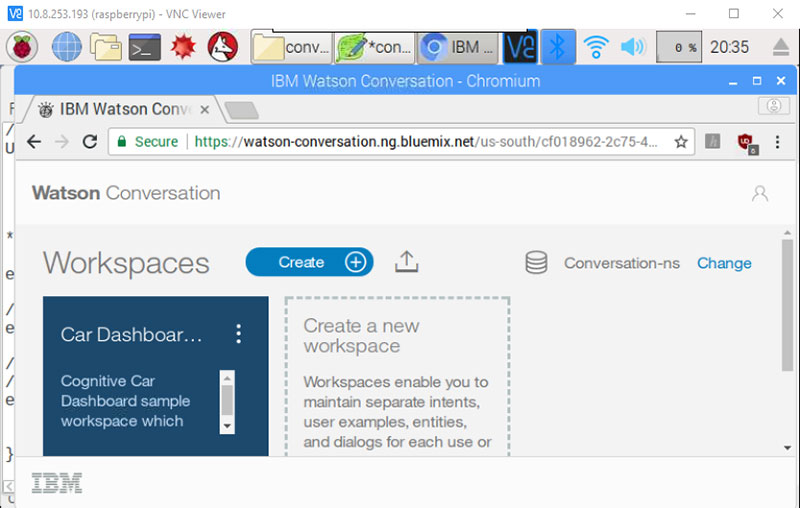Click the gray h extension icon
Viewport: 800px width, 508px height.
[713, 141]
